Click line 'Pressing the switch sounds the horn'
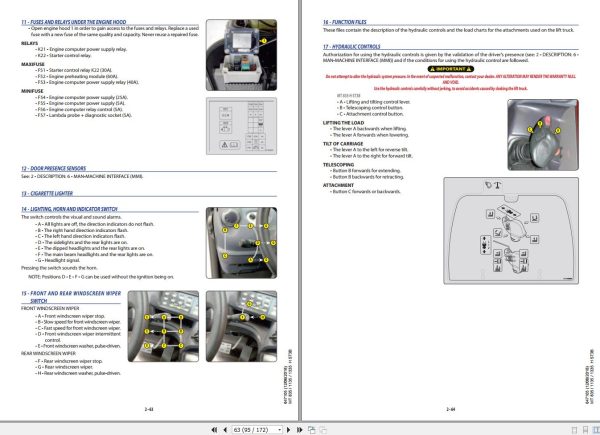This screenshot has width=600, height=435. [x=59, y=268]
